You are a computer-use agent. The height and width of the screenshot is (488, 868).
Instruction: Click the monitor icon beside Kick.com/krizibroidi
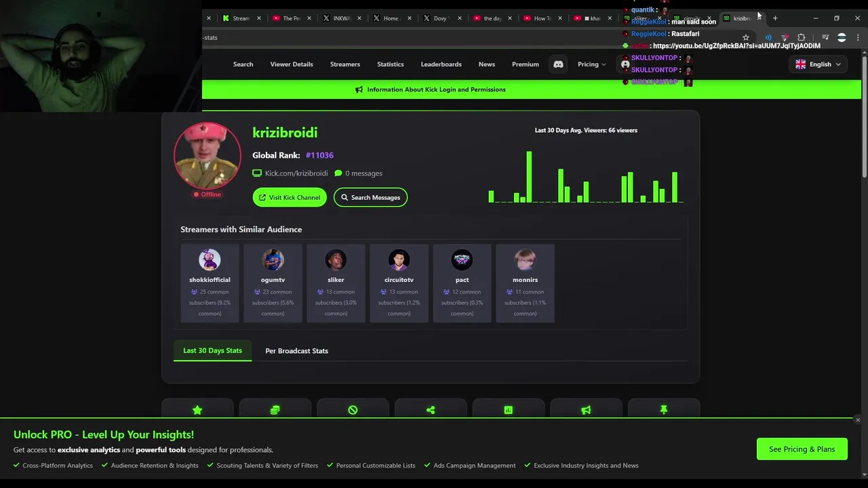point(257,174)
